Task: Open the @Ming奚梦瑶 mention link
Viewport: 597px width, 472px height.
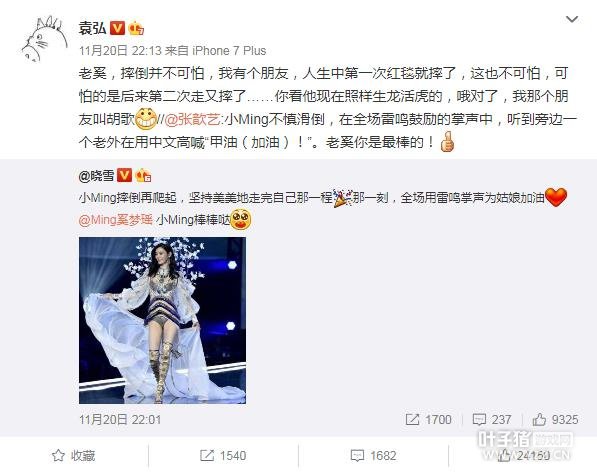Action: click(116, 220)
